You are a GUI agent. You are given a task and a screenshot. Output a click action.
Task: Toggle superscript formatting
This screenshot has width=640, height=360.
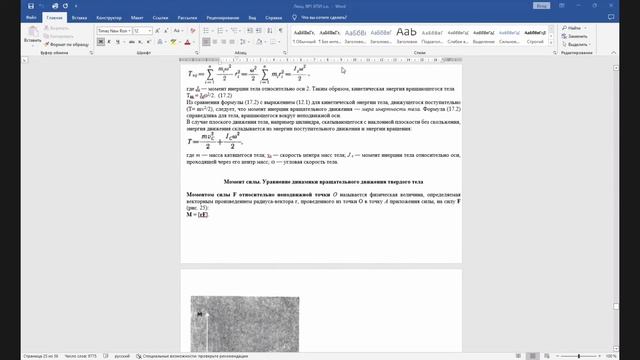click(x=149, y=42)
